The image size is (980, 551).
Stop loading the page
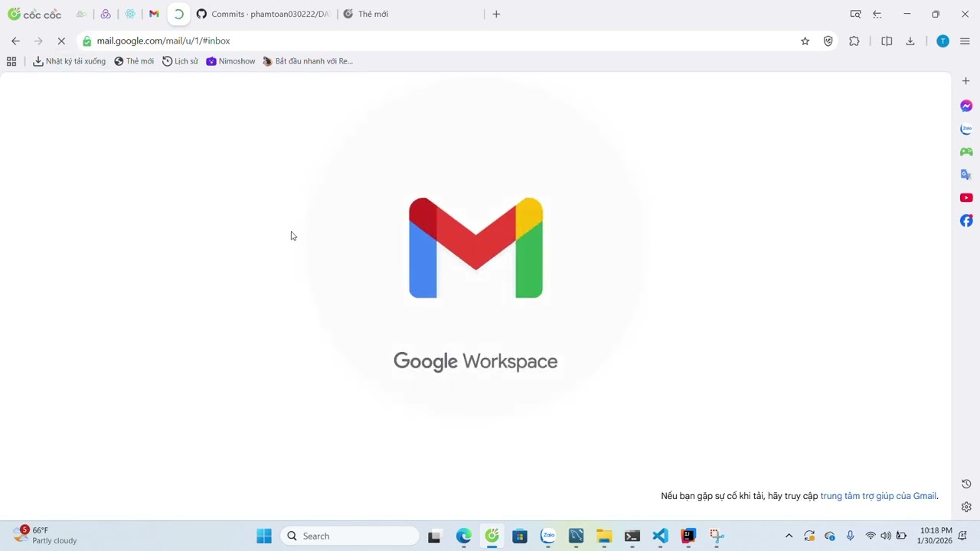coord(62,41)
